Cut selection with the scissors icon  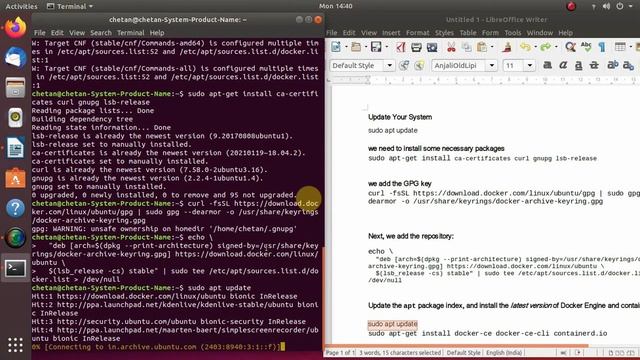[451, 47]
